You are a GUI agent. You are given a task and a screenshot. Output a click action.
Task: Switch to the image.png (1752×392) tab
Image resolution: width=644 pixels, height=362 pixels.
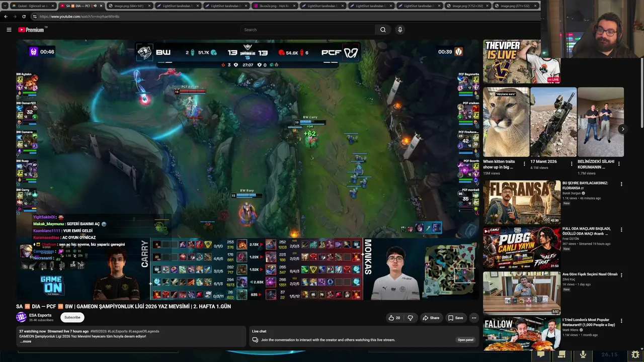pos(467,6)
